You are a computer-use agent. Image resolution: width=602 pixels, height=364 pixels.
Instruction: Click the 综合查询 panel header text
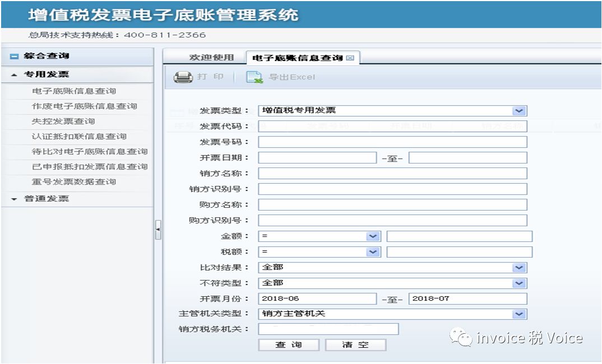click(x=47, y=56)
